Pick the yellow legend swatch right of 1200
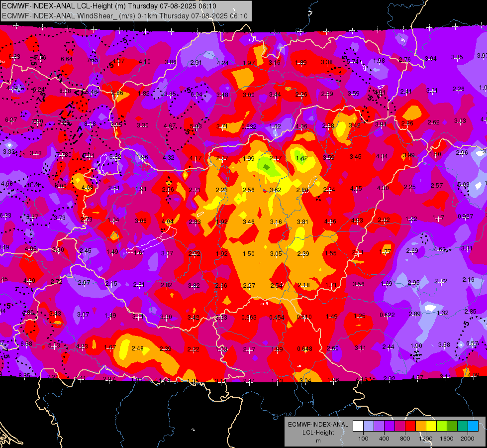 (x=431, y=426)
